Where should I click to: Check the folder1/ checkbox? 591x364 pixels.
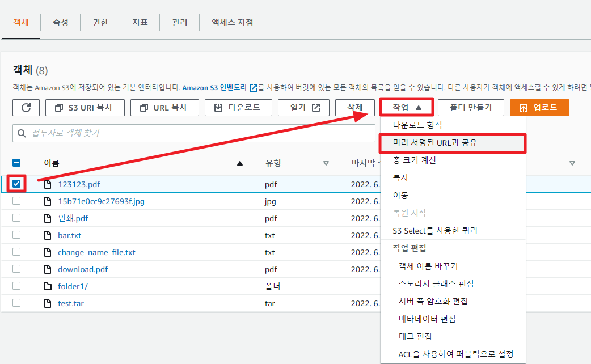click(16, 286)
